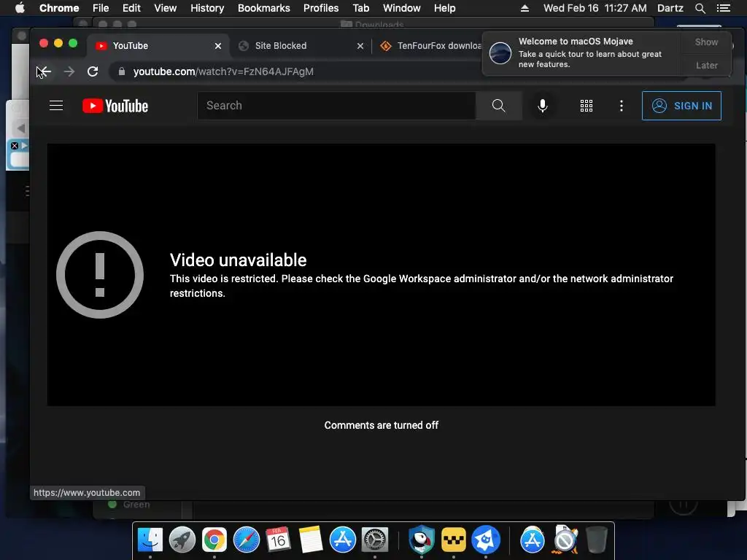This screenshot has height=560, width=747.
Task: Open the puffin shield app in Dock
Action: (422, 540)
